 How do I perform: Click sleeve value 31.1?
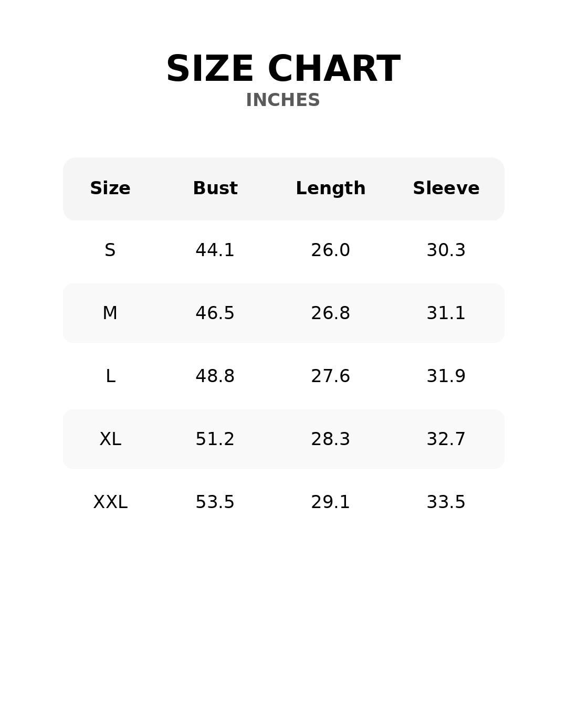pos(446,313)
